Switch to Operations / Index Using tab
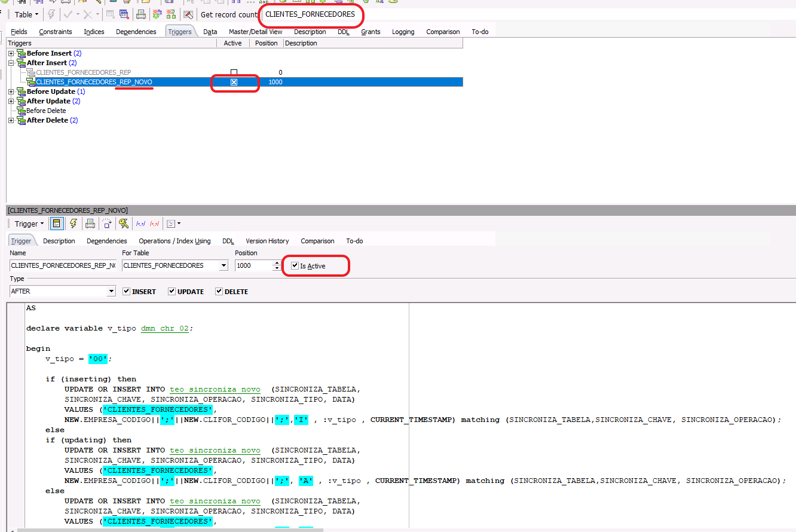Viewport: 796px width, 532px height. [x=174, y=241]
